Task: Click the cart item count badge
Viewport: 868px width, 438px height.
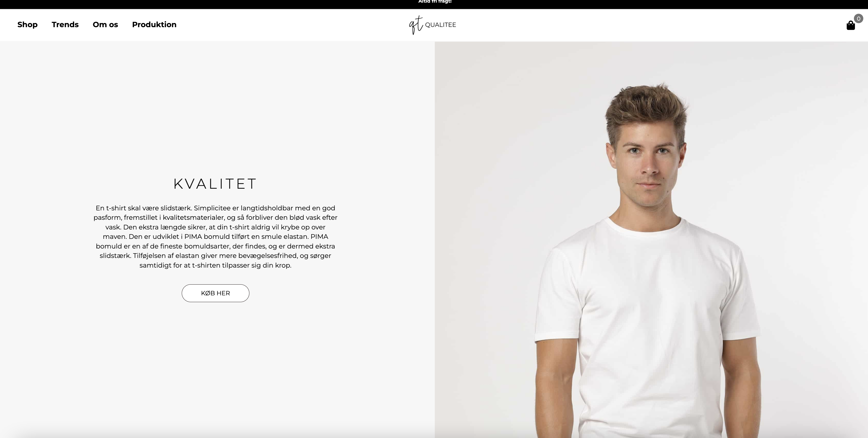Action: (858, 19)
